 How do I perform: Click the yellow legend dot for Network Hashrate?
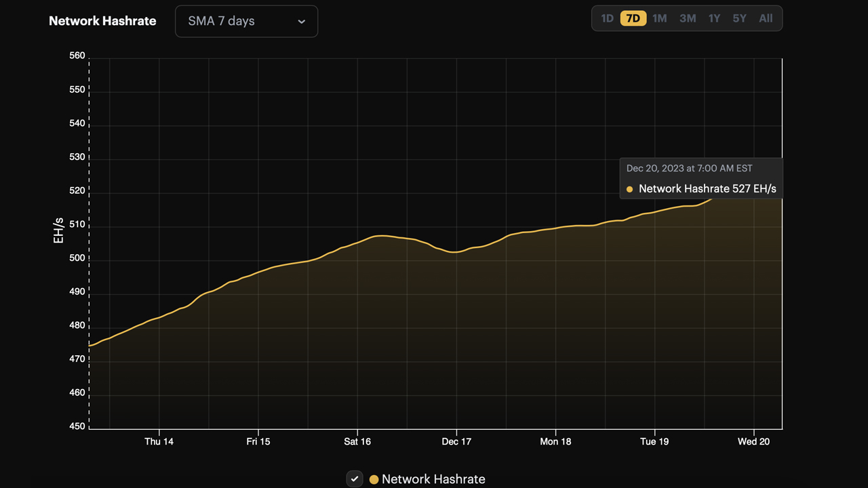click(374, 480)
